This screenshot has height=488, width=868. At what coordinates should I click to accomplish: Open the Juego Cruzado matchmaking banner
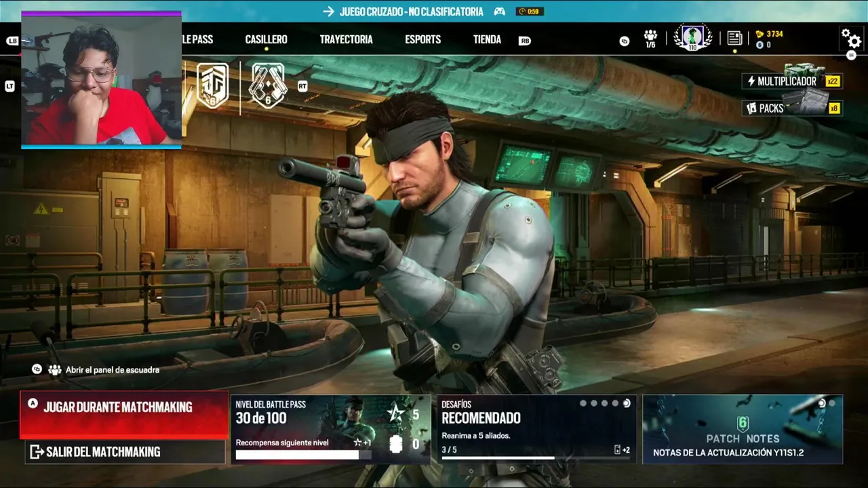[x=434, y=12]
